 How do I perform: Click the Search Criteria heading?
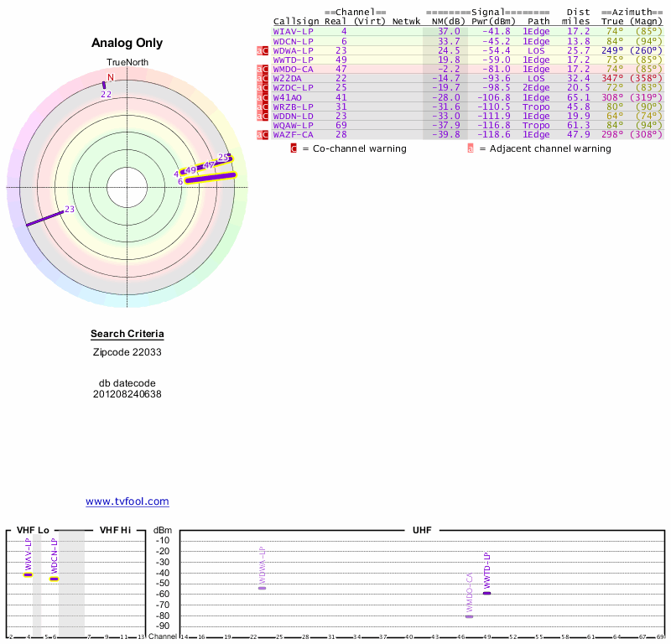pos(127,335)
